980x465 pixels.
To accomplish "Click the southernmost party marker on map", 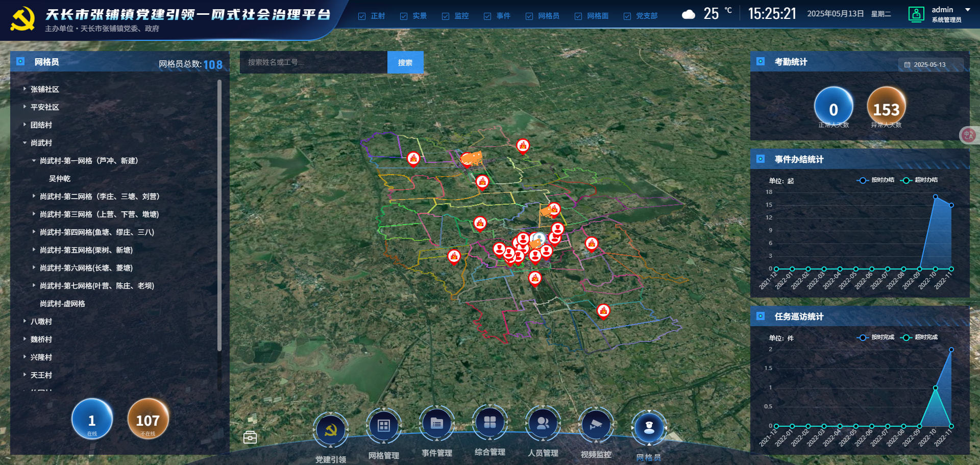I will 603,311.
